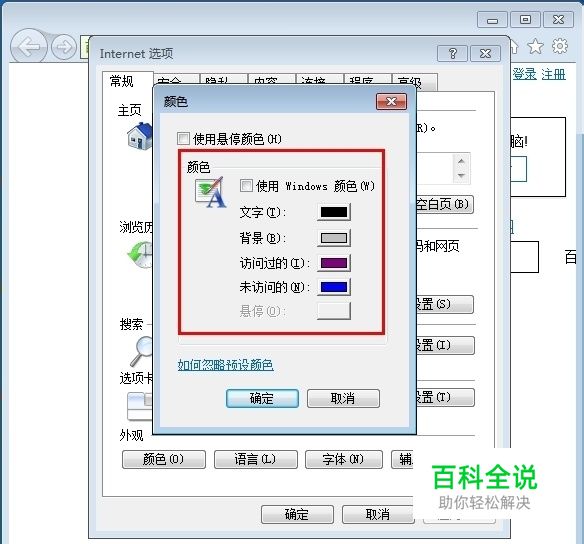Click 取消 at bottom of Internet 选项
This screenshot has height=544, width=584.
pos(378,515)
